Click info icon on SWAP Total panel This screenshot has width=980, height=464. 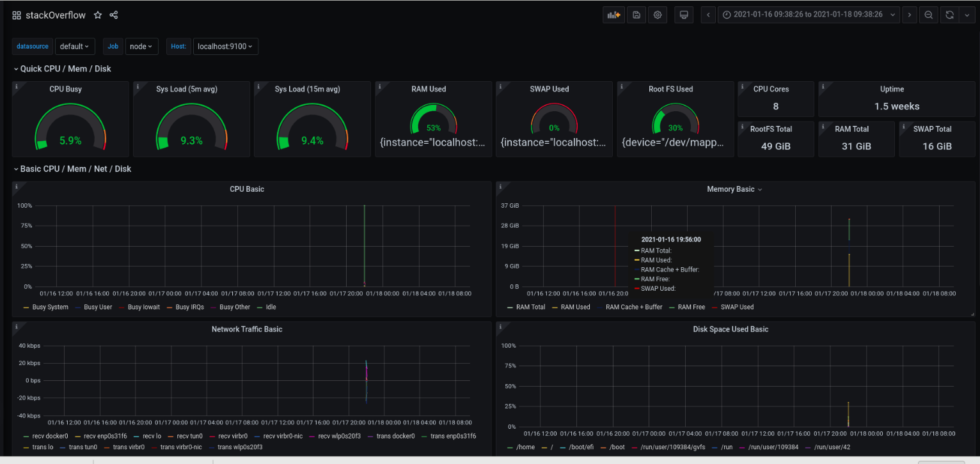pos(904,125)
